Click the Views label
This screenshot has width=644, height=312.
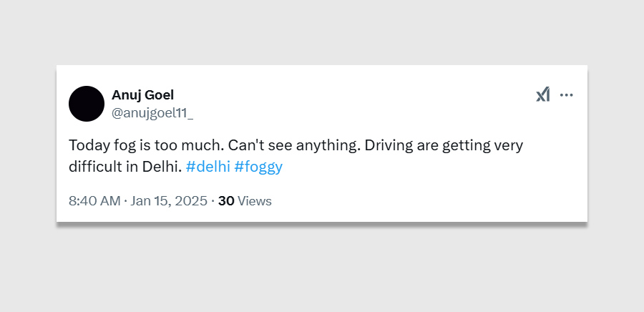coord(255,201)
